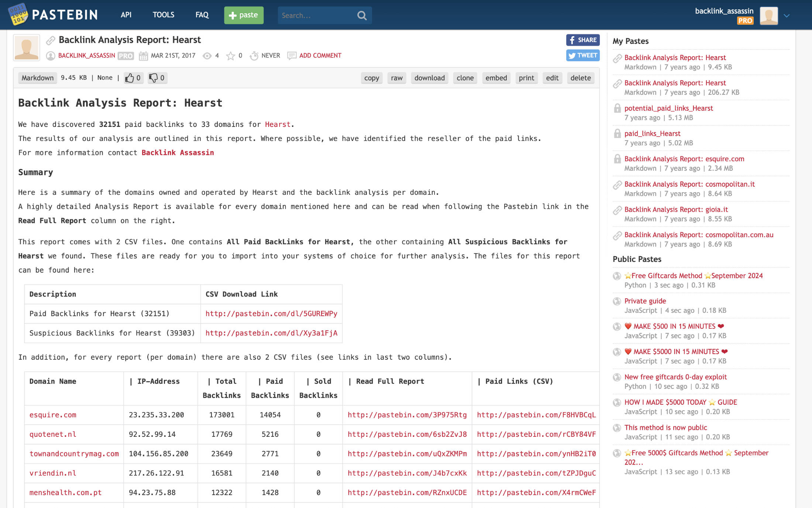Open the ADD COMMENT link
Screen dimensions: 812x508
(x=320, y=55)
